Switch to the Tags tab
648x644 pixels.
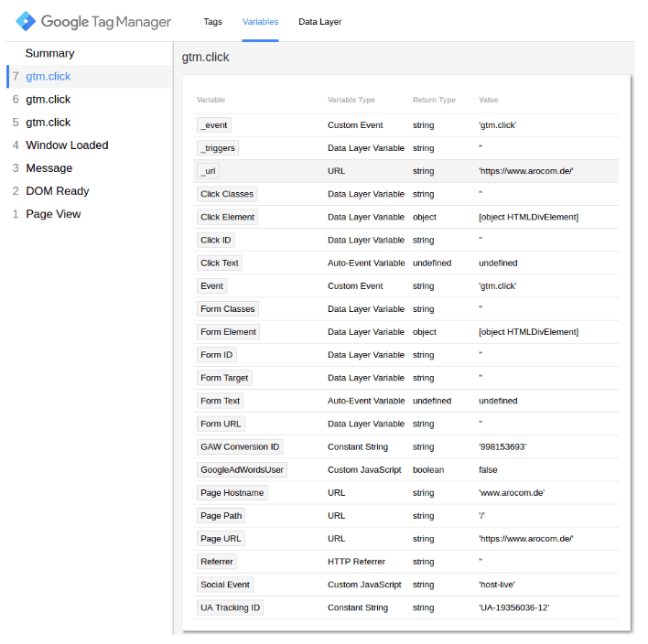[x=212, y=21]
